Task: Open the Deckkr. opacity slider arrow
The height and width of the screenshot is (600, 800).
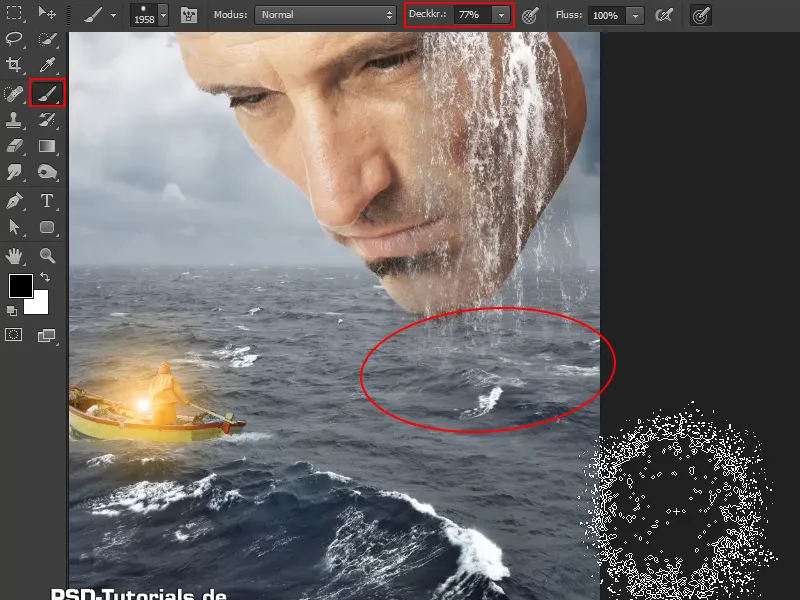Action: [x=501, y=15]
